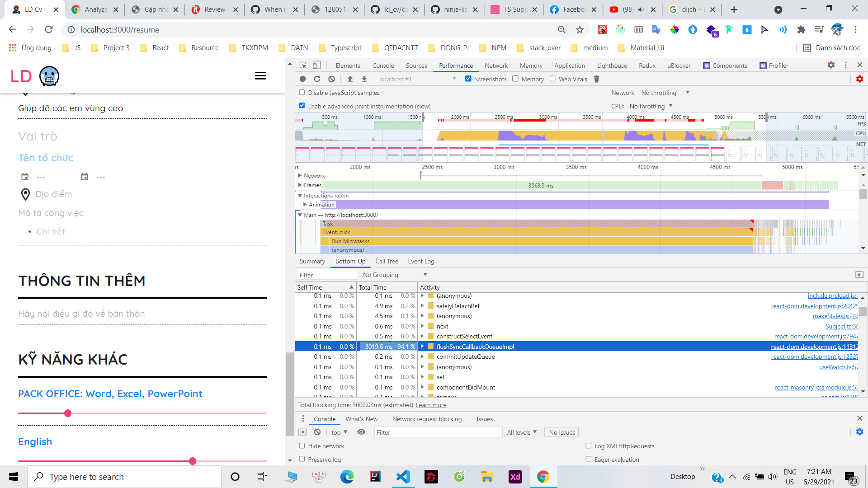Click the Learn more link about blocking time
The height and width of the screenshot is (488, 868).
coord(430,405)
